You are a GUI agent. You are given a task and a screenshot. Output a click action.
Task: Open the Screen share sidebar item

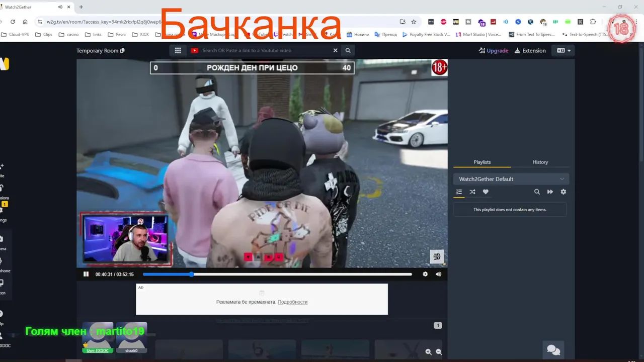click(x=3, y=287)
